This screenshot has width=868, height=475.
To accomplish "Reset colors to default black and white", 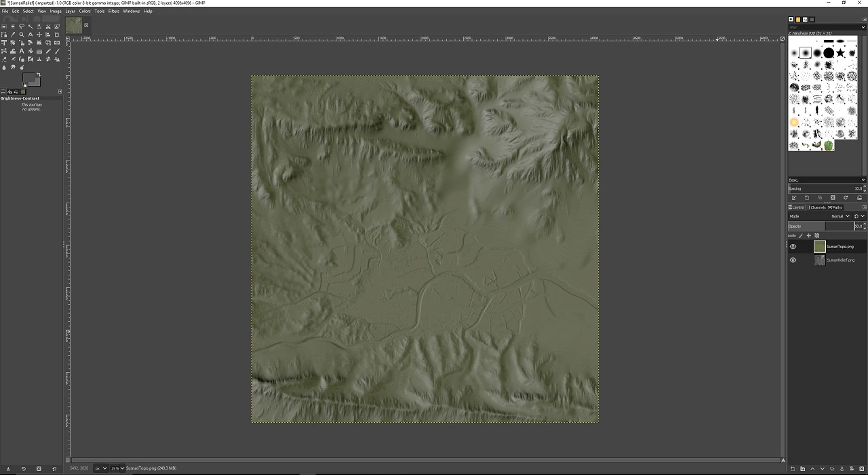I will (24, 85).
